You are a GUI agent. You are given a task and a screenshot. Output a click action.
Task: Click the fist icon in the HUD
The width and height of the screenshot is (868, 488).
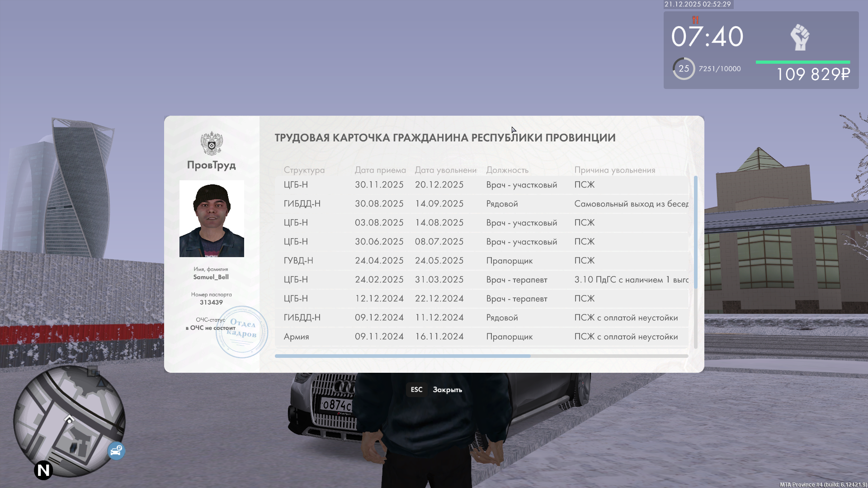coord(800,37)
